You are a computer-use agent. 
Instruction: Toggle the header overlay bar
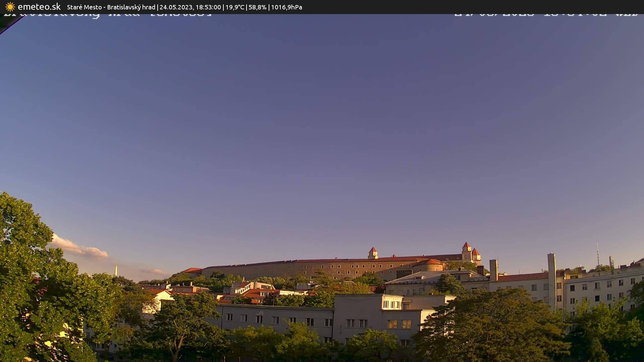322,7
